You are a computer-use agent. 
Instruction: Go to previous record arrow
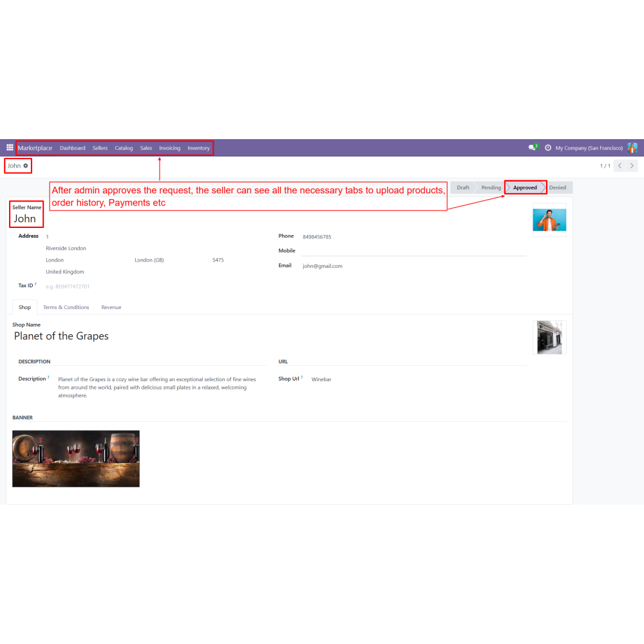click(x=620, y=166)
